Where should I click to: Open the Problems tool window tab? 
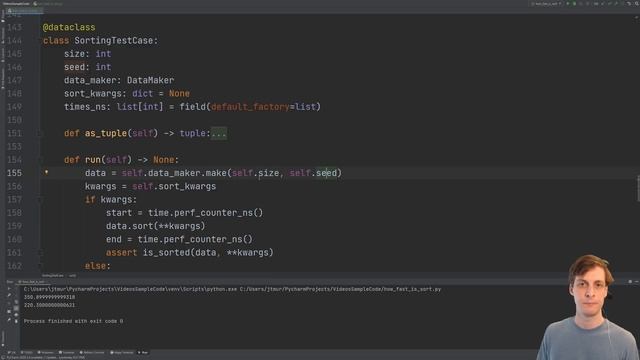click(x=46, y=352)
